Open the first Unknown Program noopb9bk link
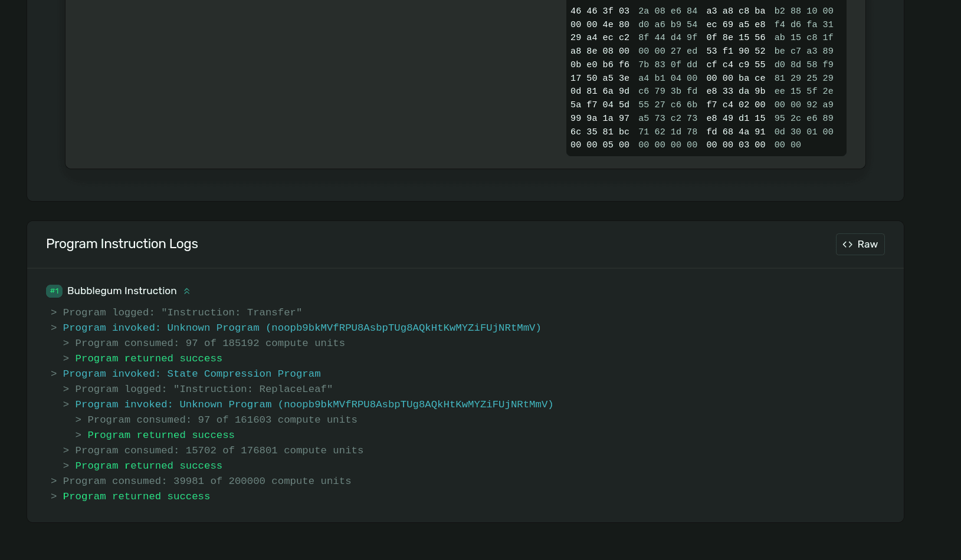Viewport: 961px width, 560px height. click(302, 328)
